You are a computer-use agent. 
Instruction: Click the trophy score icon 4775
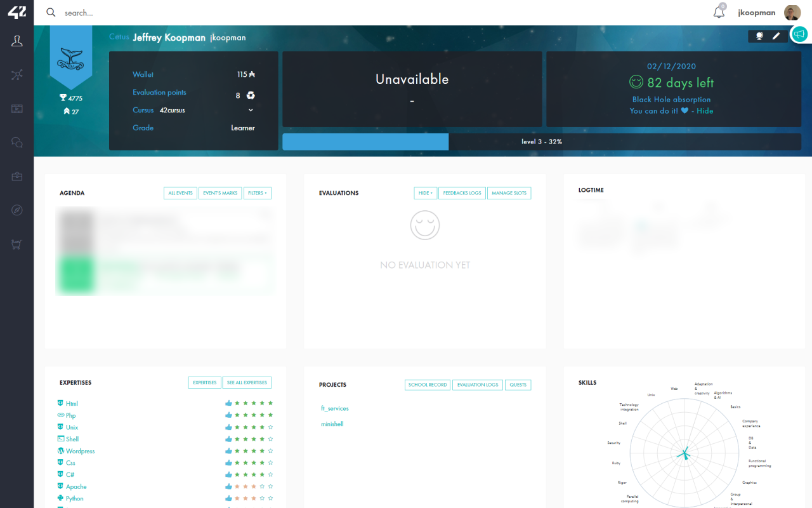[x=63, y=98]
